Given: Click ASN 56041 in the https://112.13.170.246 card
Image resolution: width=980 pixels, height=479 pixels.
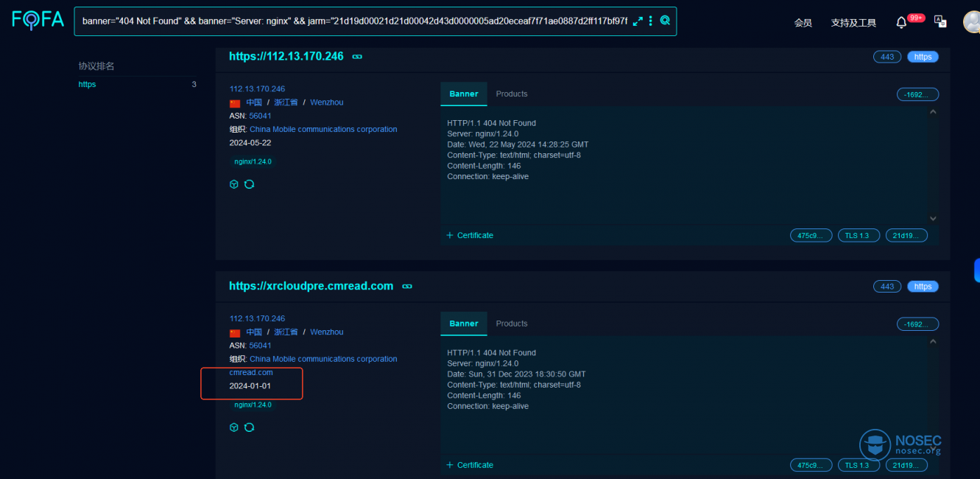Looking at the screenshot, I should click(260, 116).
